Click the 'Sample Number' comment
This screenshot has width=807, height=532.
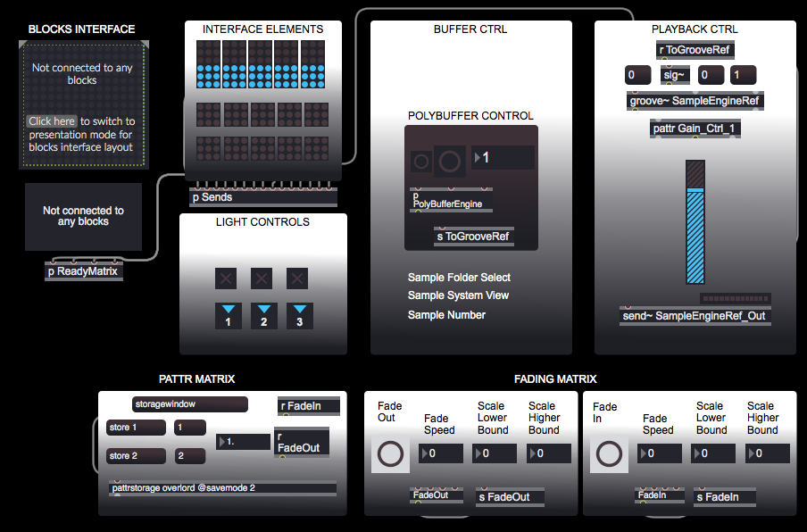point(446,315)
